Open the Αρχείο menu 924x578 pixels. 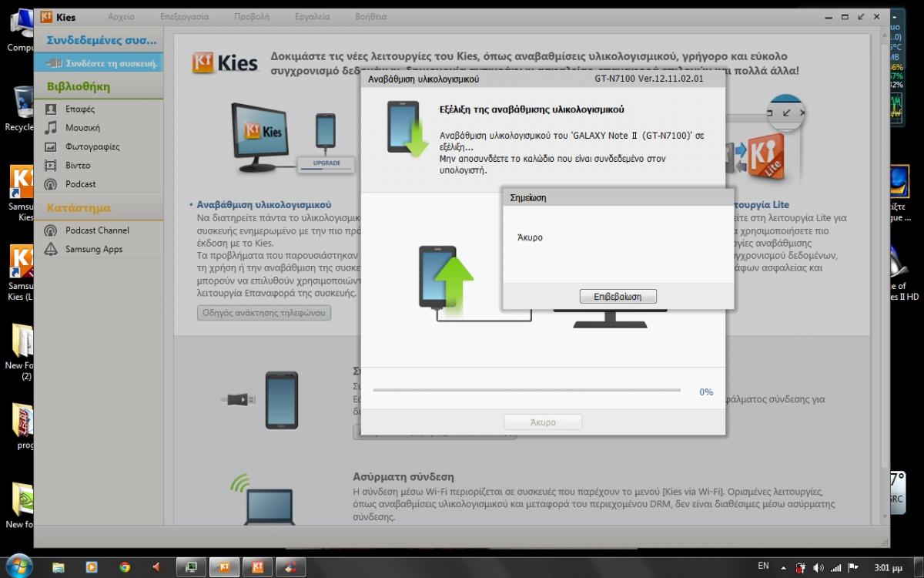(x=121, y=16)
